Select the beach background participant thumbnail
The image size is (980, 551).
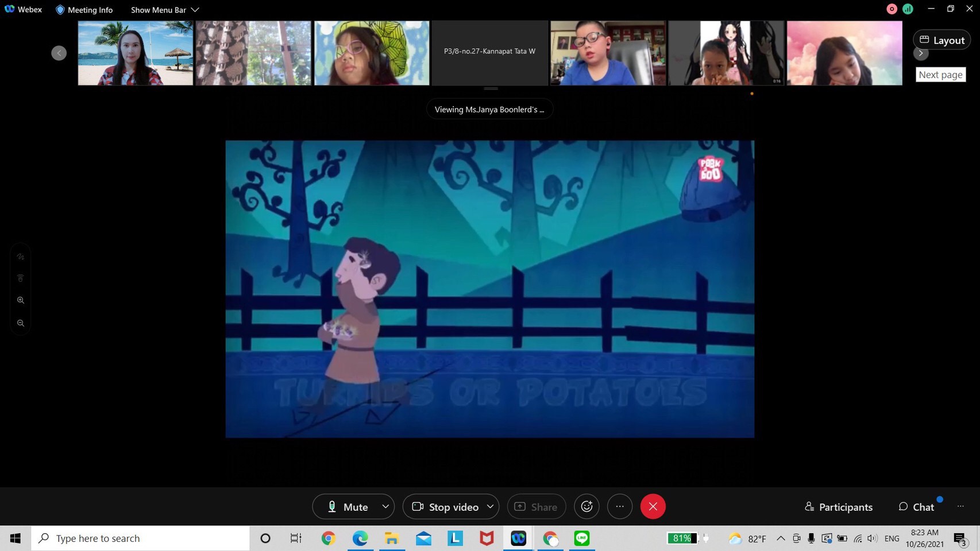[x=136, y=53]
